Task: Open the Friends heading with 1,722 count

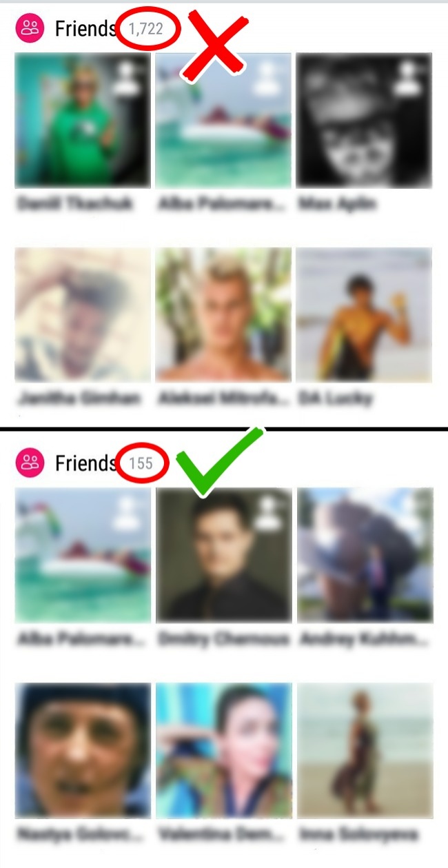Action: (x=85, y=29)
